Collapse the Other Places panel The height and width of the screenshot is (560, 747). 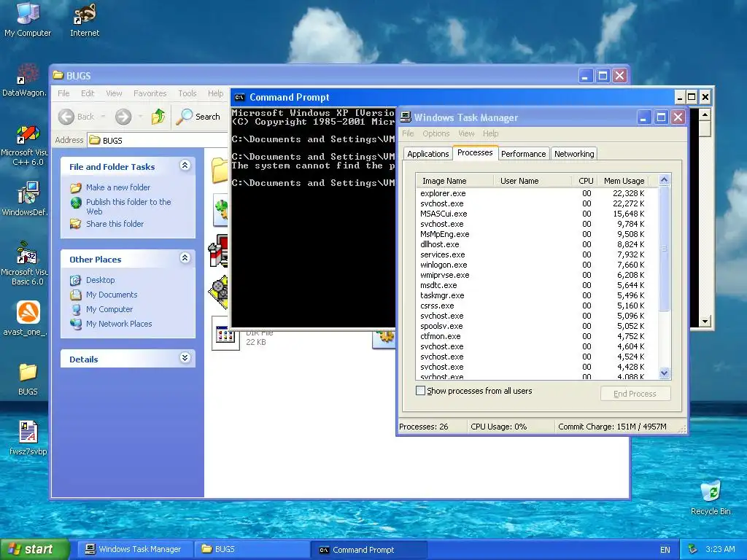tap(185, 258)
